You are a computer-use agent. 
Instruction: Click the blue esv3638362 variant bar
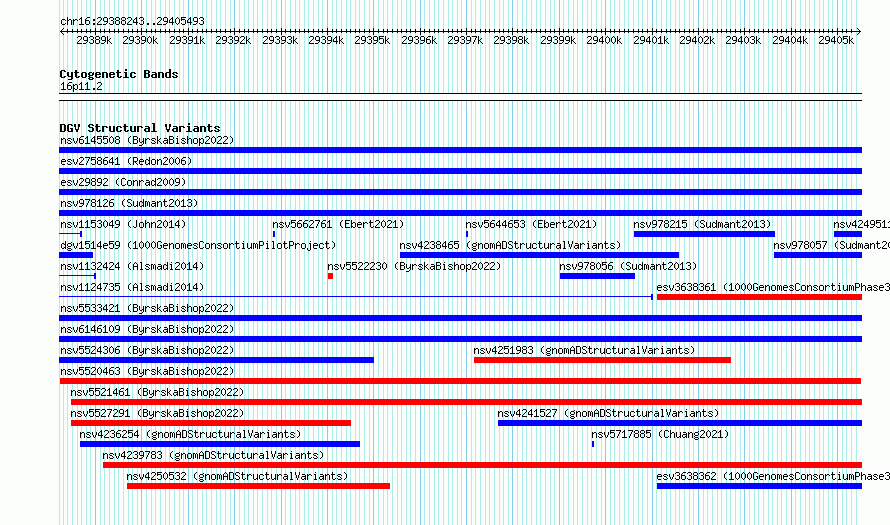(x=759, y=486)
